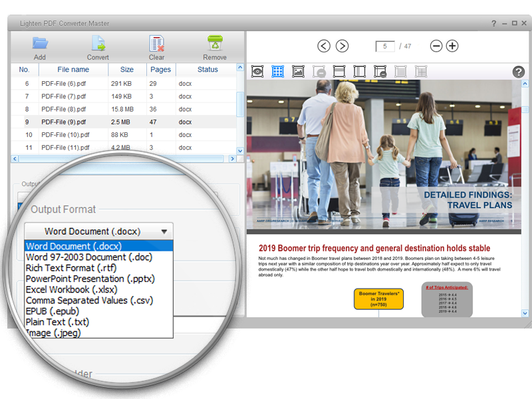Click the greyed single cell icon
This screenshot has width=532, height=399.
pyautogui.click(x=400, y=72)
